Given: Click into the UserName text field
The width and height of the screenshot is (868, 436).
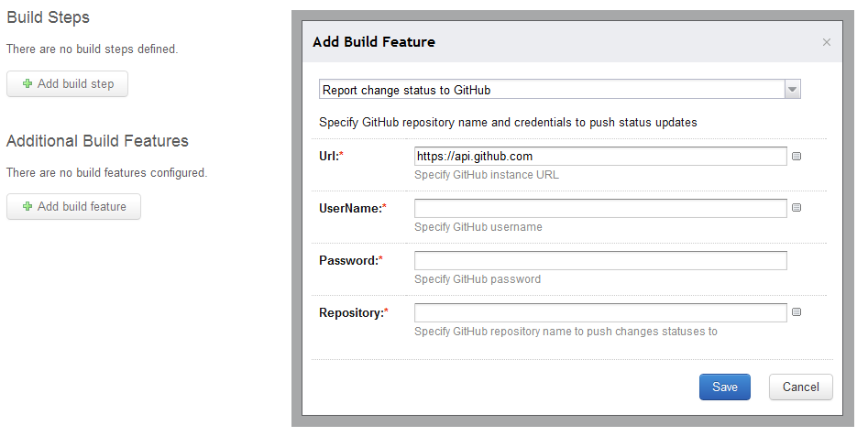Looking at the screenshot, I should [600, 209].
